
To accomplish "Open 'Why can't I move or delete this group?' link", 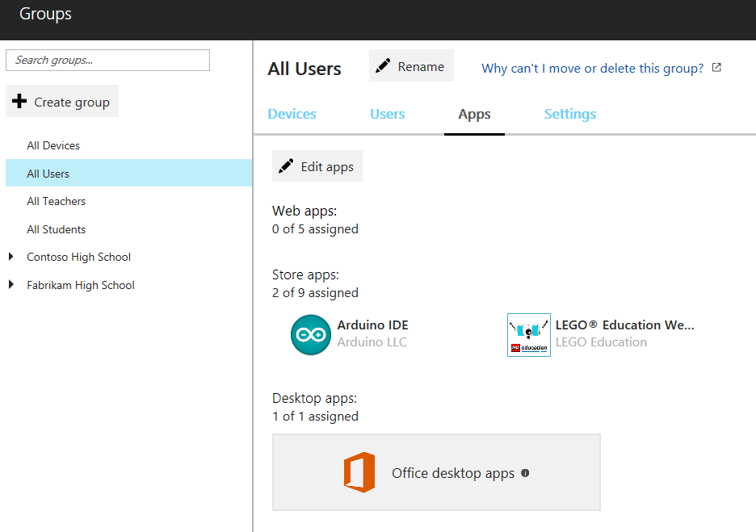I will point(593,69).
